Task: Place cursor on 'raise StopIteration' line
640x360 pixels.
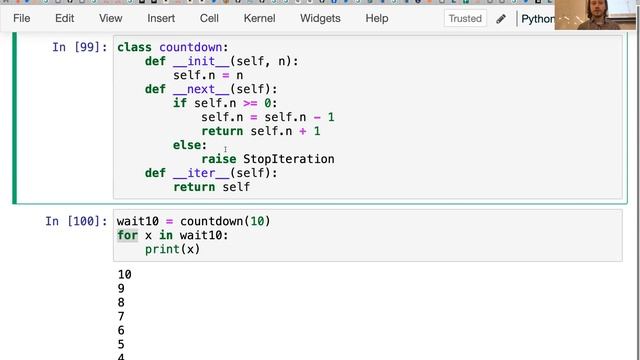Action: 268,159
